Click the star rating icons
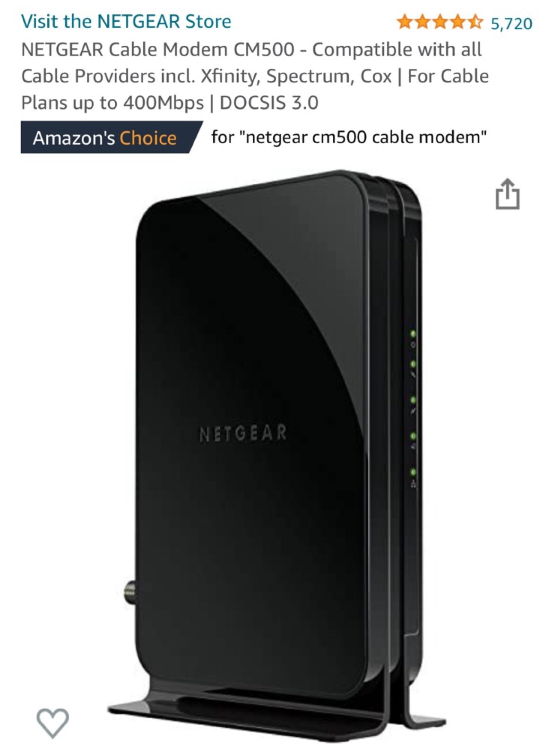The width and height of the screenshot is (552, 756). tap(440, 22)
